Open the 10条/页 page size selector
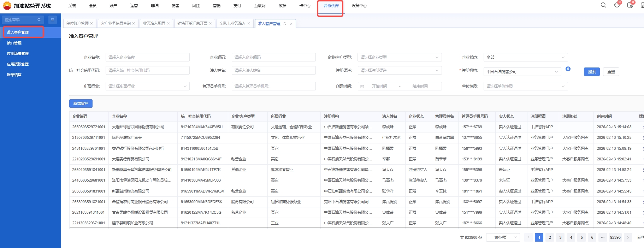 point(503,237)
